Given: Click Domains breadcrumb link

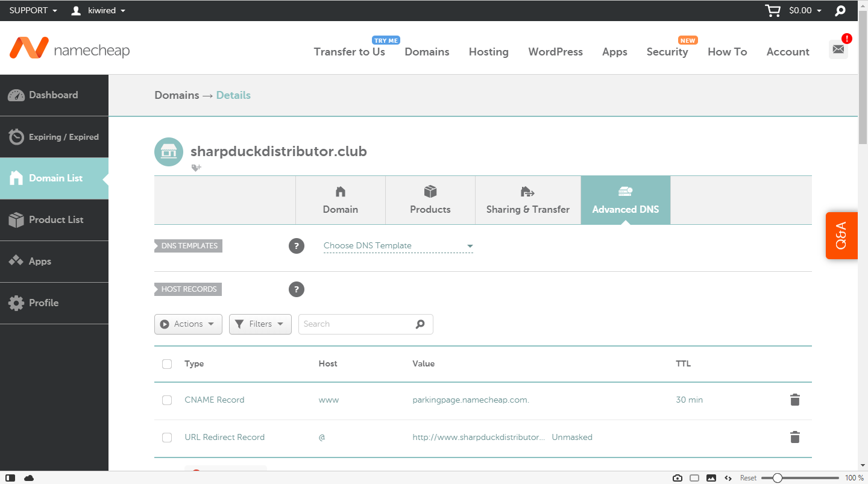Looking at the screenshot, I should [x=177, y=95].
